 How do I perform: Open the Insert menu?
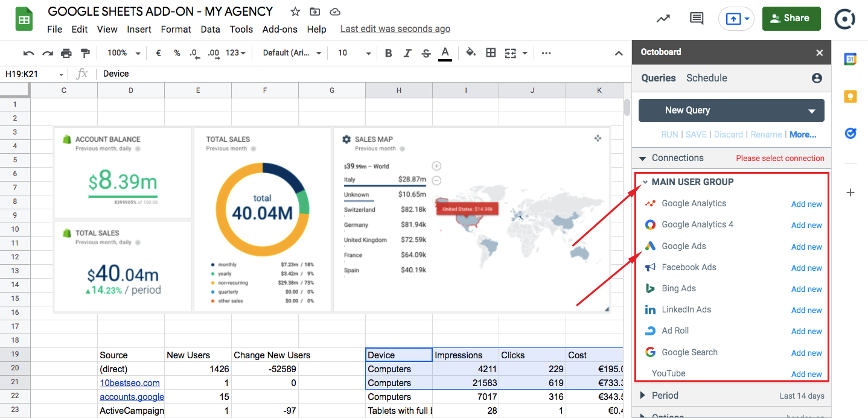tap(139, 29)
